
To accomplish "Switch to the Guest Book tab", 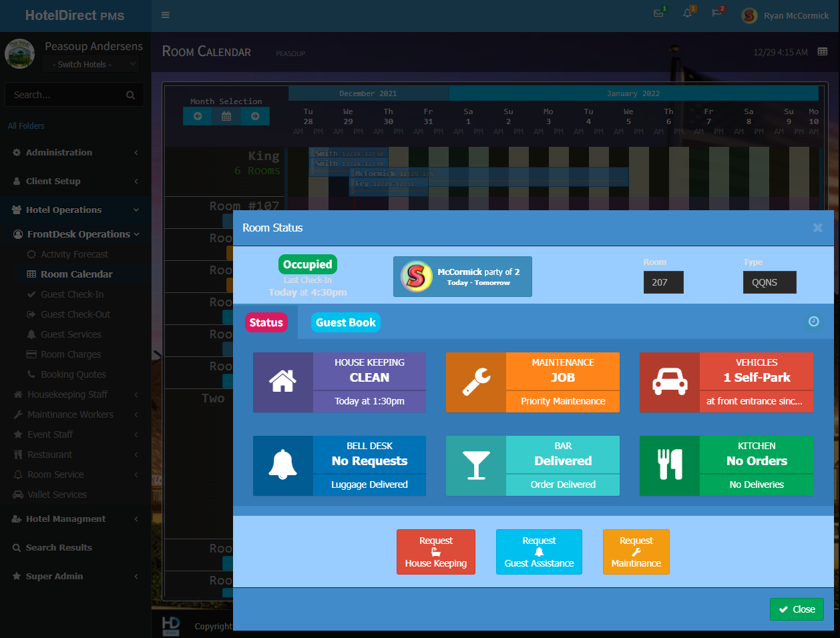I will [x=345, y=322].
